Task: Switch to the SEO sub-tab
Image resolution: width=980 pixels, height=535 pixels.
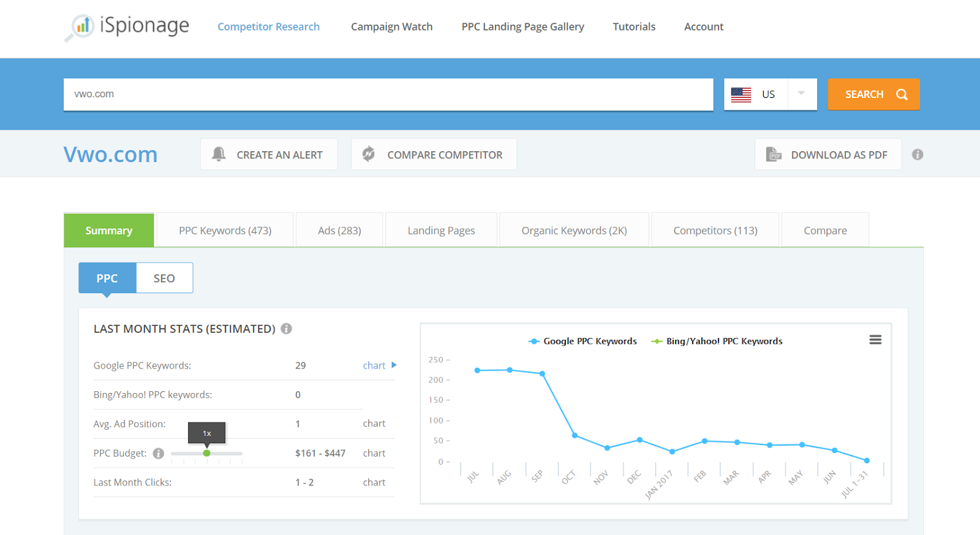Action: 164,278
